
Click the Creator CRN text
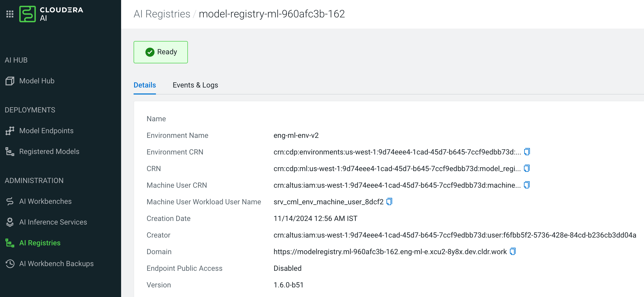click(455, 235)
